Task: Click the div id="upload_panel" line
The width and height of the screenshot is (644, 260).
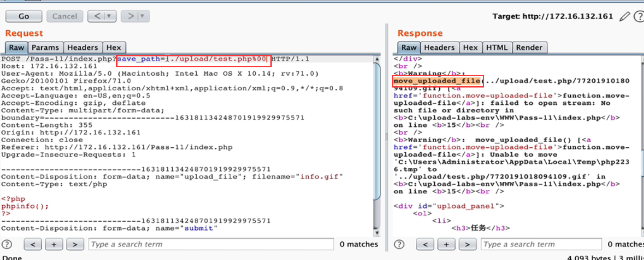Action: [x=449, y=206]
